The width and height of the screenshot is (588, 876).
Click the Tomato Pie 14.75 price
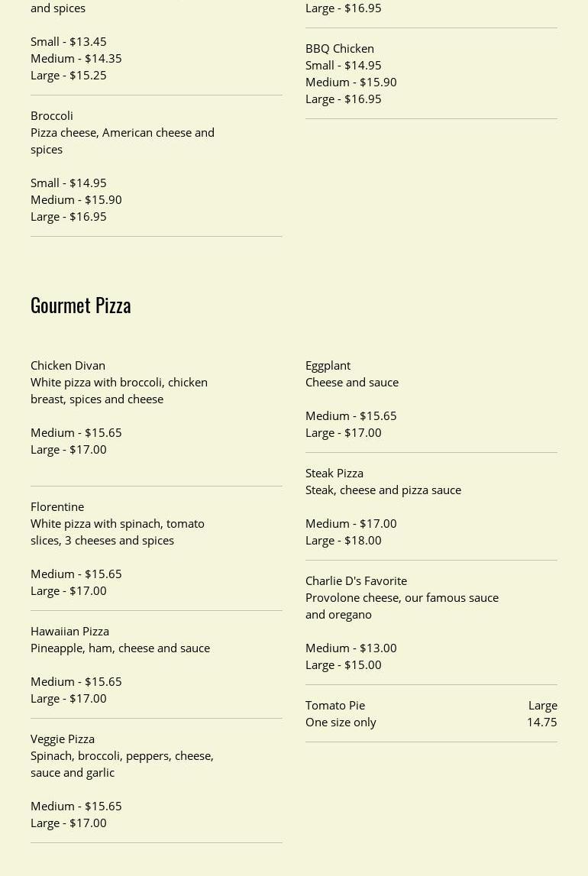pos(541,722)
